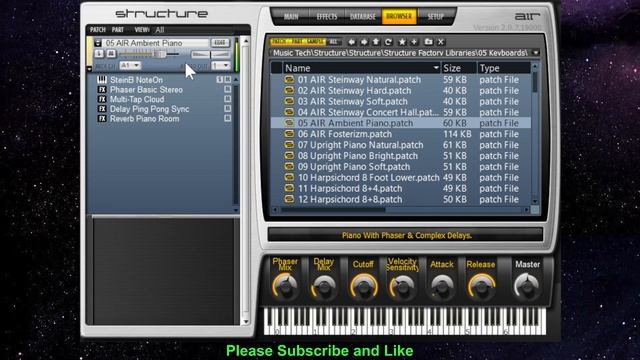
Task: Click the Delay Mix knob
Action: pyautogui.click(x=324, y=286)
